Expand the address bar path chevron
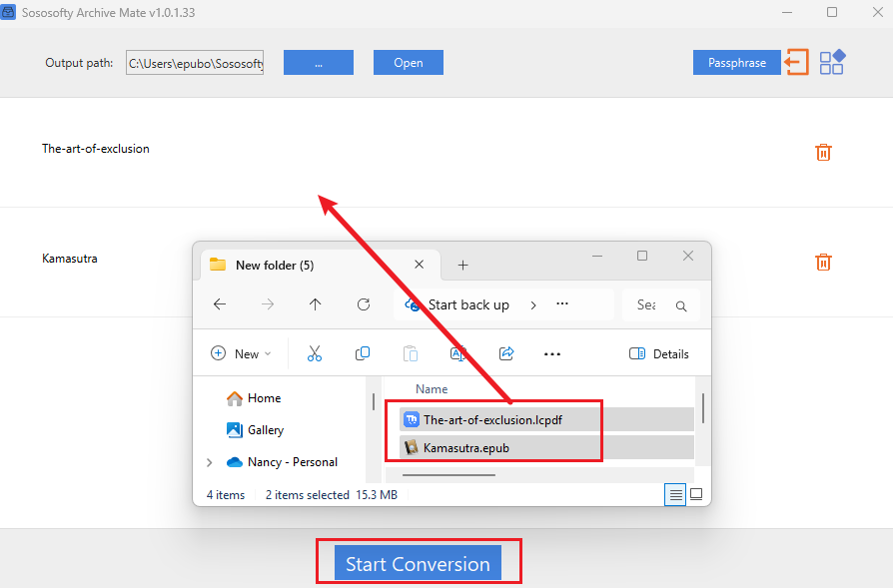893x588 pixels. tap(533, 305)
